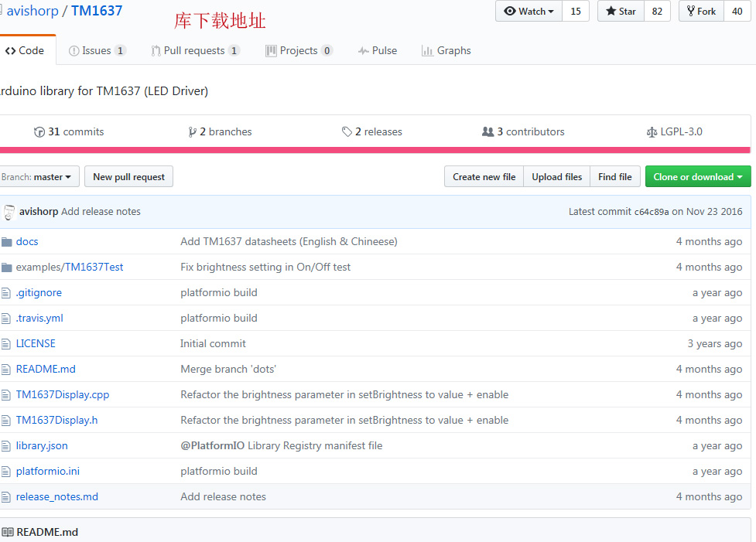Click the Pulse tab activity icon
The height and width of the screenshot is (542, 756).
click(x=364, y=50)
